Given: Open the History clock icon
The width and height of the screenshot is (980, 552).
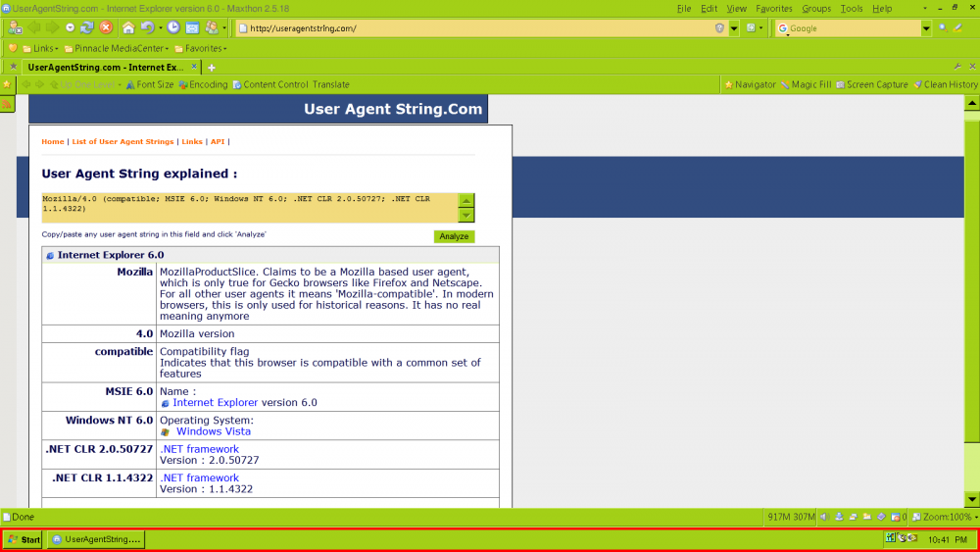Looking at the screenshot, I should coord(173,27).
